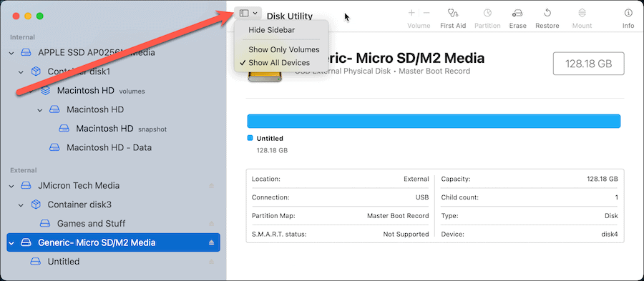Screen dimensions: 644x281
Task: Collapse Container disk3 chevron
Action: (x=21, y=204)
